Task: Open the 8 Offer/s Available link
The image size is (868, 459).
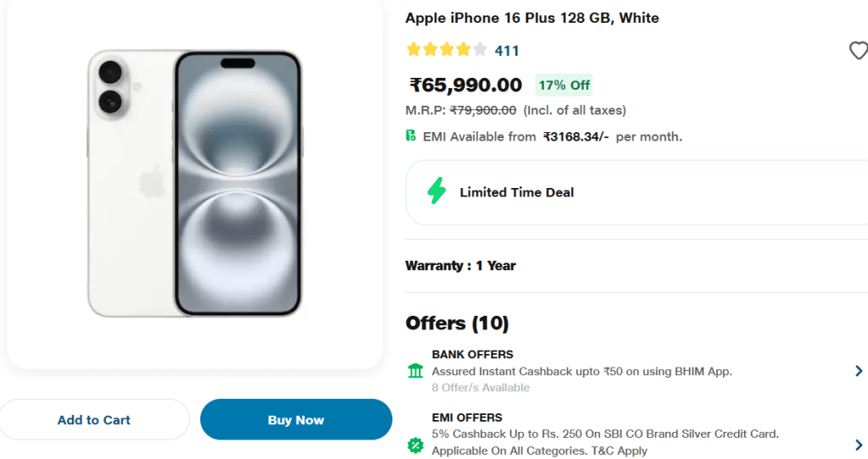Action: point(481,388)
